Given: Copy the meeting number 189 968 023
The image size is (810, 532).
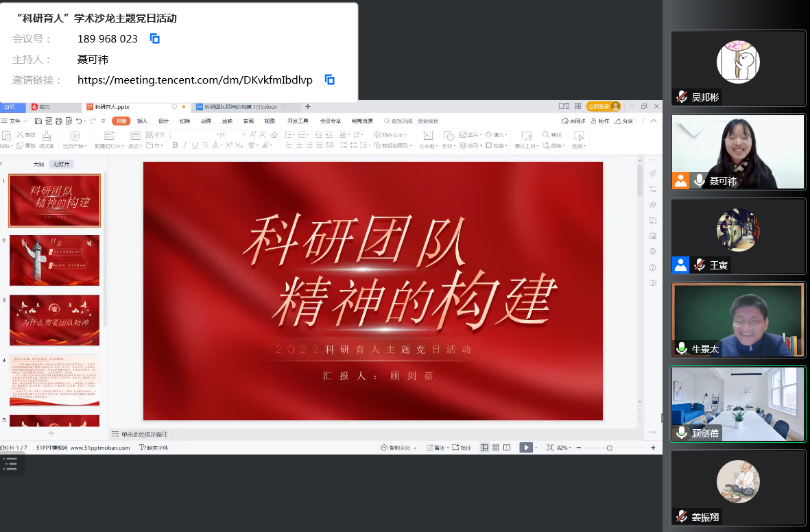Looking at the screenshot, I should 154,38.
